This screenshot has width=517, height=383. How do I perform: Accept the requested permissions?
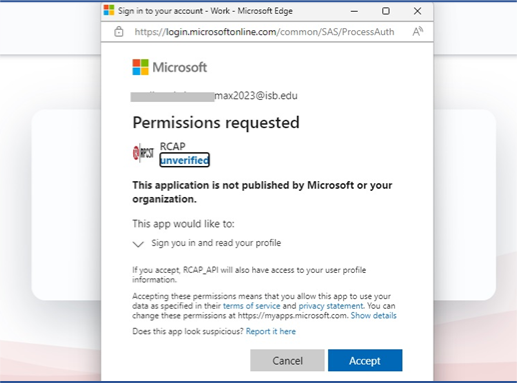tap(365, 360)
